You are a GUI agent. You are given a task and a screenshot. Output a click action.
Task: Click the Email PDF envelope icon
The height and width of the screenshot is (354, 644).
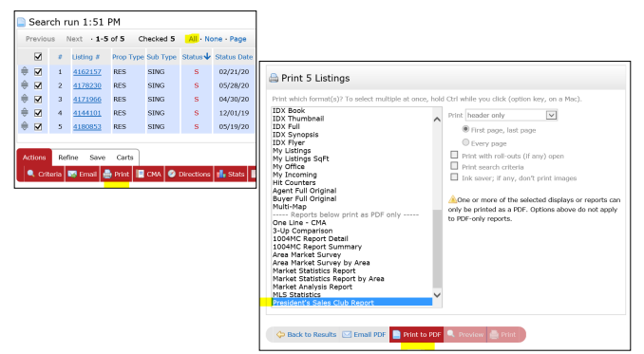(347, 334)
